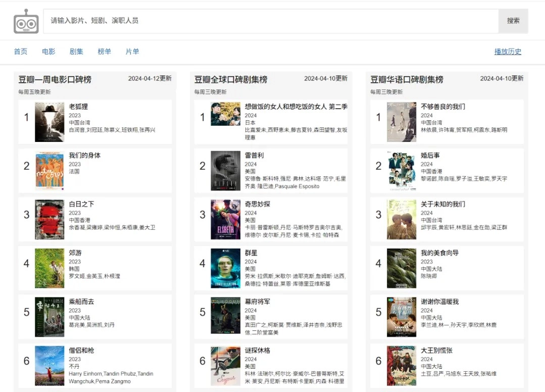Focus the movie search input field
This screenshot has width=545, height=392.
pyautogui.click(x=271, y=21)
